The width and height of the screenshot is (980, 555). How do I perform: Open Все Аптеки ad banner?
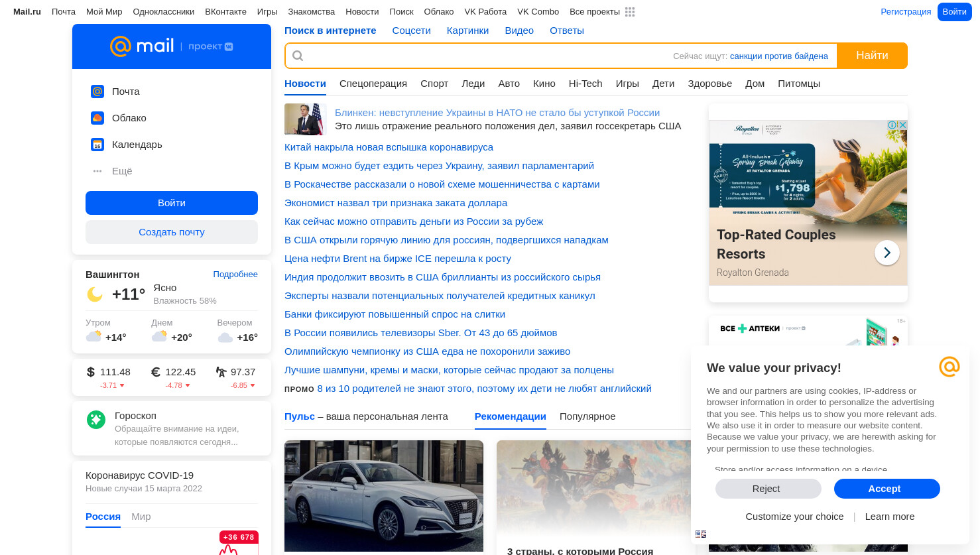tap(808, 330)
